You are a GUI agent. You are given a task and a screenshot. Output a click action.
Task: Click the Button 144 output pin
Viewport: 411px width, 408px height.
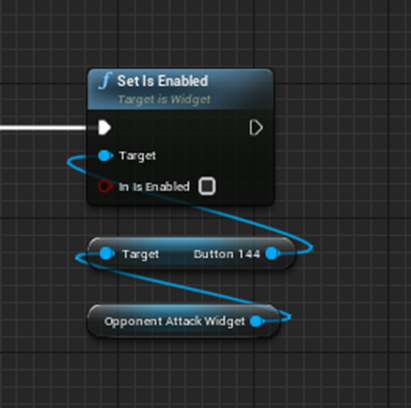[273, 254]
